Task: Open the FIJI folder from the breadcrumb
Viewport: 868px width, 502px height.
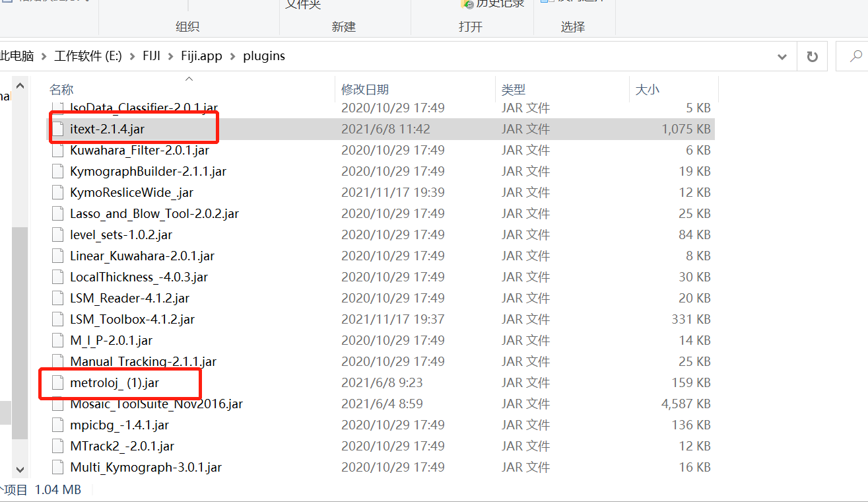Action: click(x=151, y=55)
